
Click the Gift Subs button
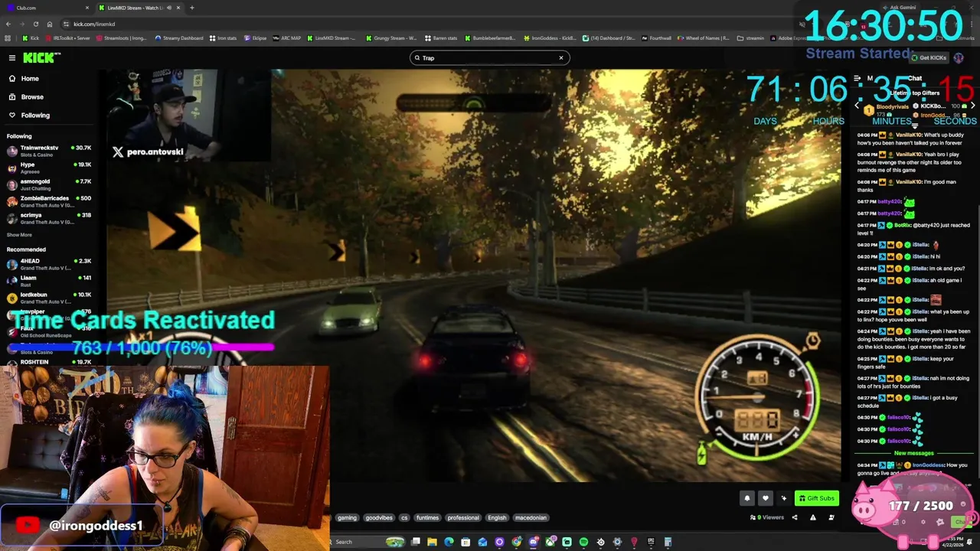tap(816, 498)
